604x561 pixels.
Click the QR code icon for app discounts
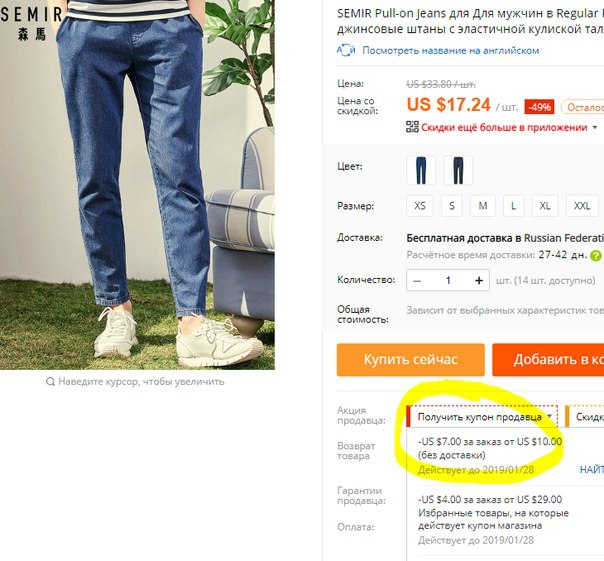click(x=412, y=127)
